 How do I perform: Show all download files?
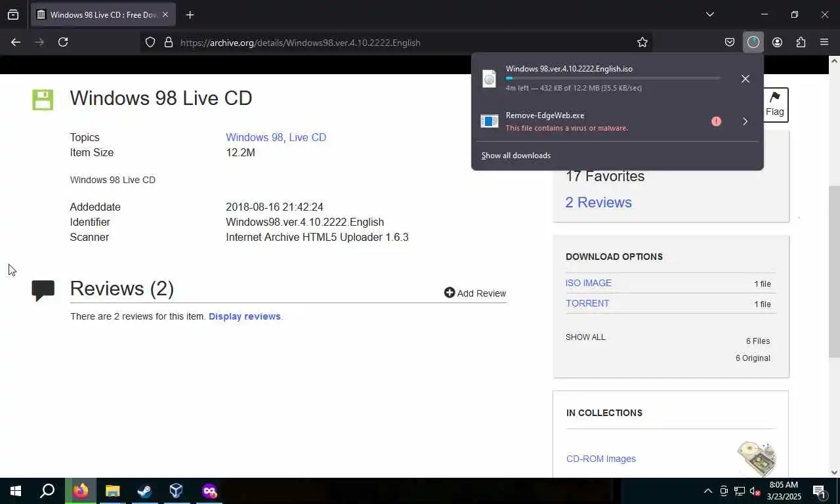(585, 337)
